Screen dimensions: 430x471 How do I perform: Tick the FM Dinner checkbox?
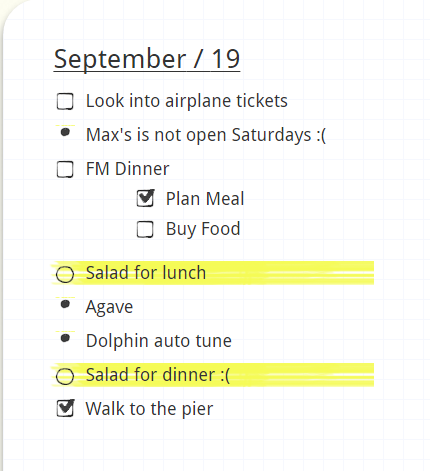pos(65,169)
